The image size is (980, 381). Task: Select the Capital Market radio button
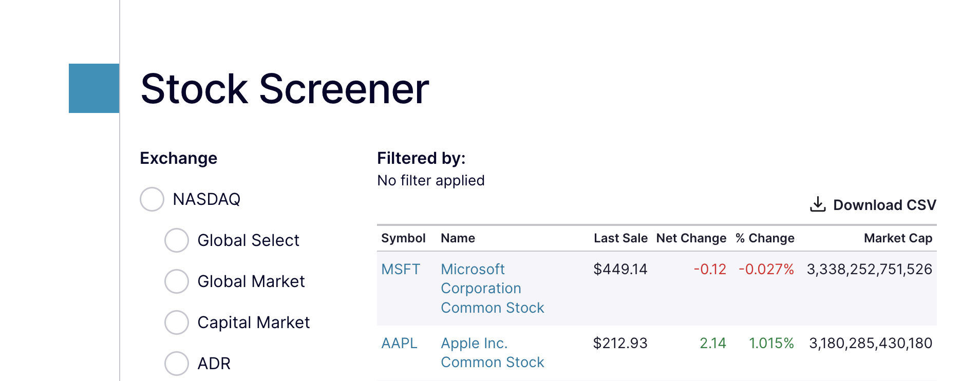click(177, 322)
